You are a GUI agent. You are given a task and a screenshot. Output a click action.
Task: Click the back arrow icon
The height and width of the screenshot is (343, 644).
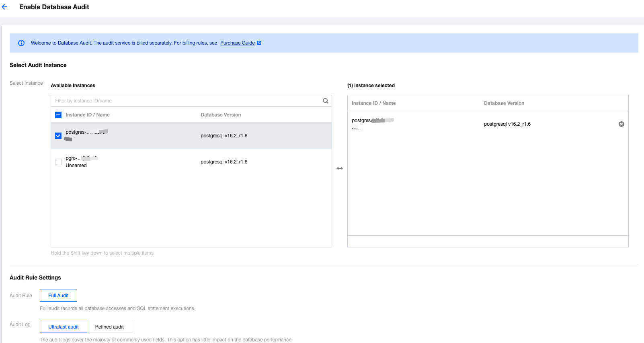coord(5,7)
